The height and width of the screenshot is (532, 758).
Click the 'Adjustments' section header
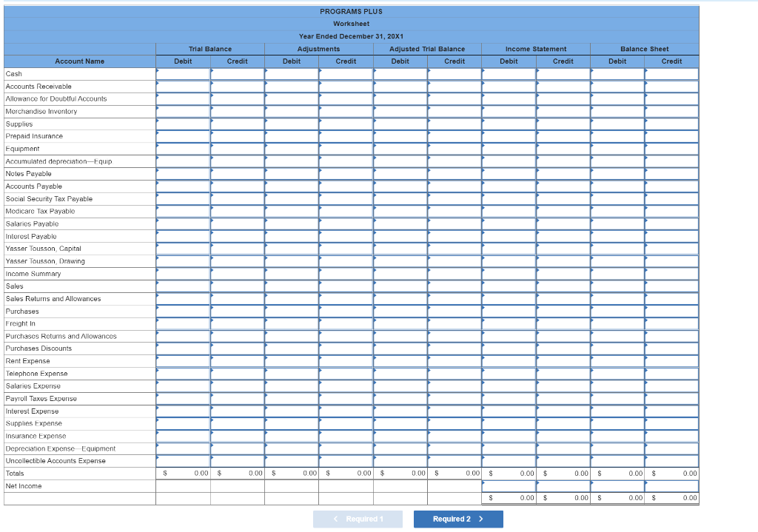pyautogui.click(x=318, y=49)
